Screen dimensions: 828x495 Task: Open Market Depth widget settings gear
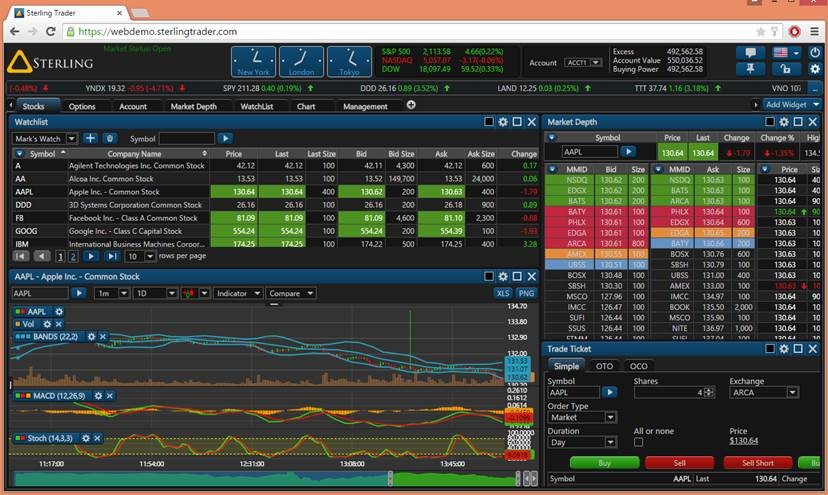coord(784,122)
